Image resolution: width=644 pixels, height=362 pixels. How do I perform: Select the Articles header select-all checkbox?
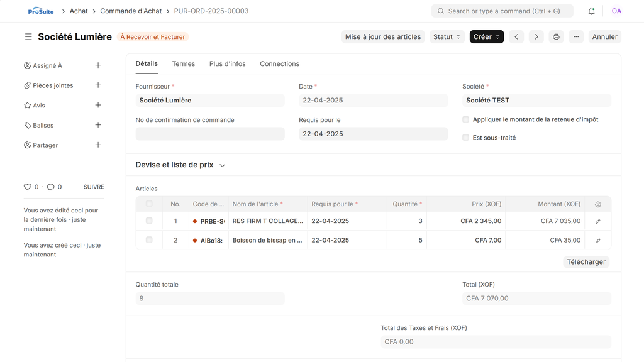[149, 204]
